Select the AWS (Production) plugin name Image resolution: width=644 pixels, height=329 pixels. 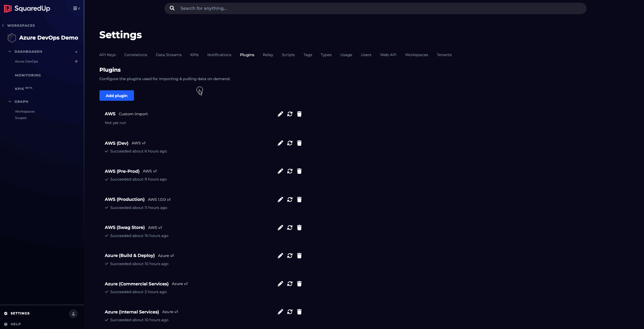(x=124, y=199)
